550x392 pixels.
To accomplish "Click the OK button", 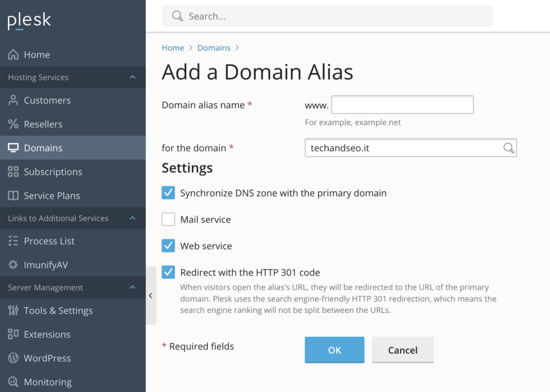I will click(x=334, y=350).
